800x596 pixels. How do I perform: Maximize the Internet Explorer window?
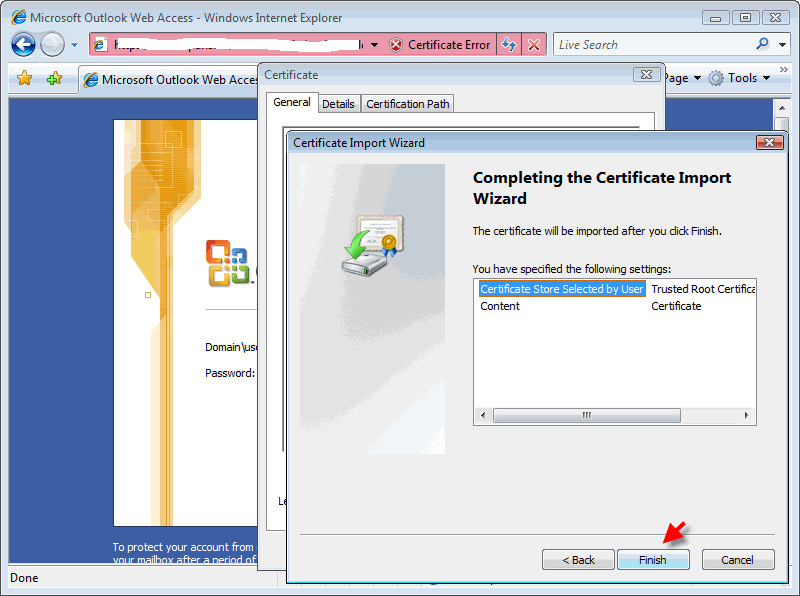click(x=745, y=18)
